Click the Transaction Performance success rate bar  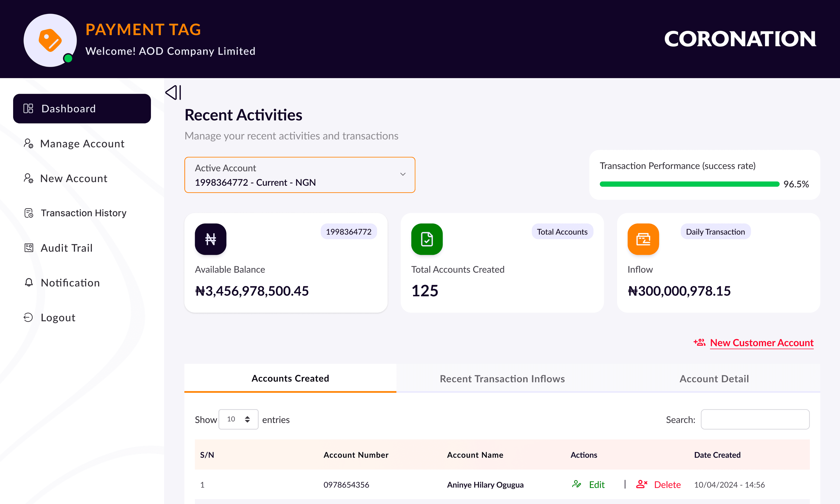pos(689,184)
